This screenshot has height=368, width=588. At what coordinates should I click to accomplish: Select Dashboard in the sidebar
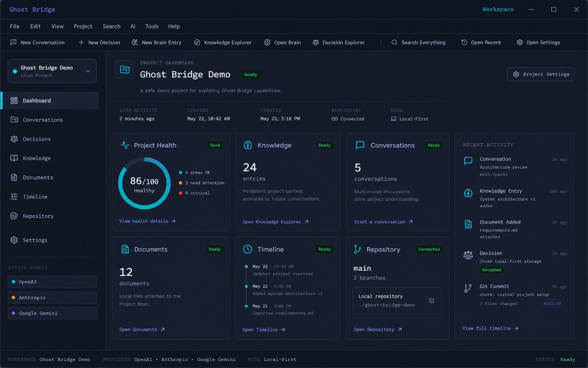[x=50, y=101]
